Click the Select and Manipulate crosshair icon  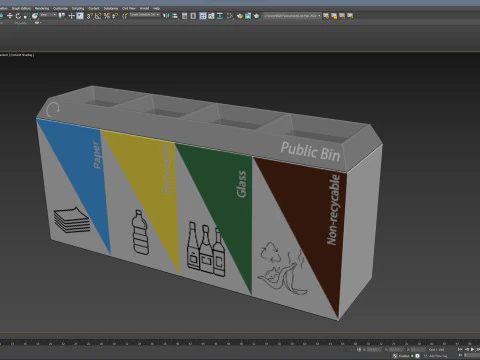click(71, 16)
